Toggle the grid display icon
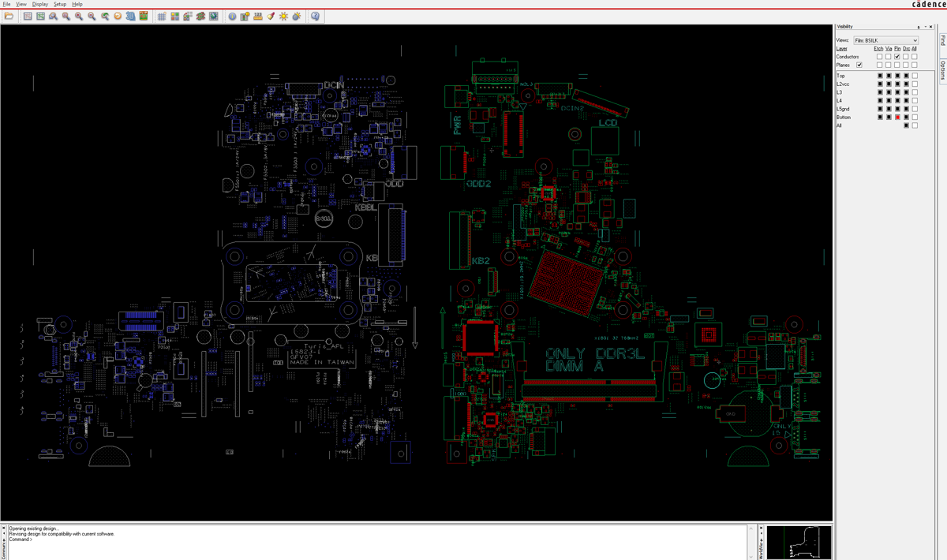The width and height of the screenshot is (947, 560). click(162, 16)
